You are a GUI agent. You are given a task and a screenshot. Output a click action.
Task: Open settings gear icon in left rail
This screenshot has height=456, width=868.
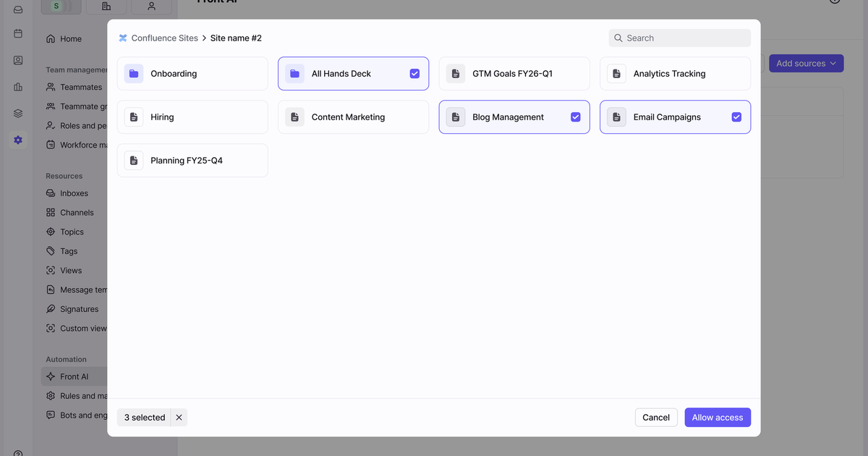(18, 140)
